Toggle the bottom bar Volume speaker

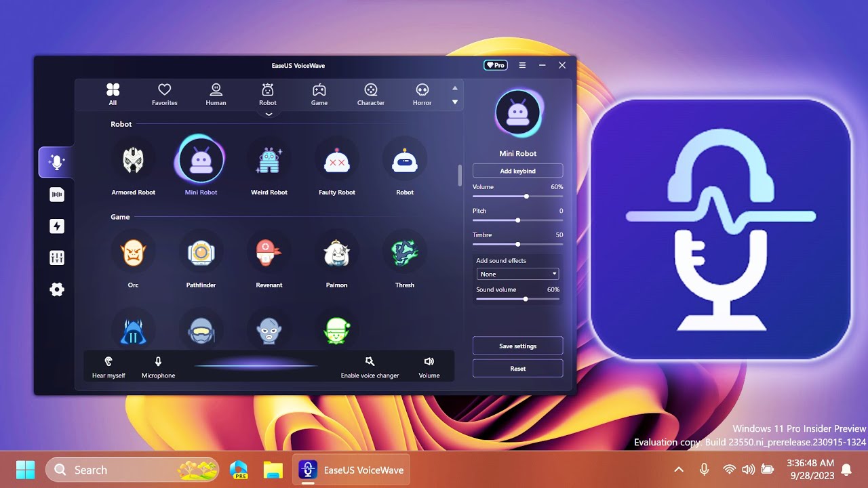click(x=429, y=367)
